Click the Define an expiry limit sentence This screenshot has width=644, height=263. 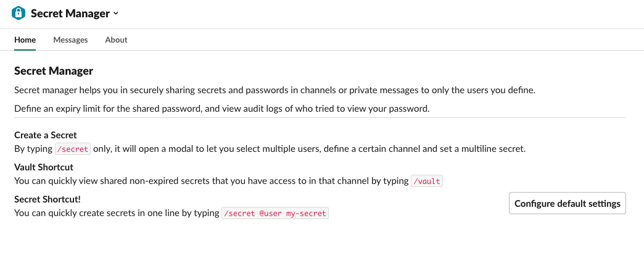point(221,109)
